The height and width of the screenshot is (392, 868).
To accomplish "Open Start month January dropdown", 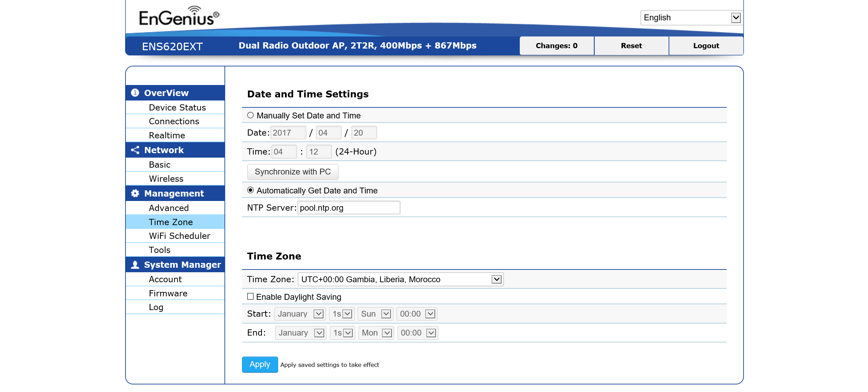I will (x=300, y=314).
